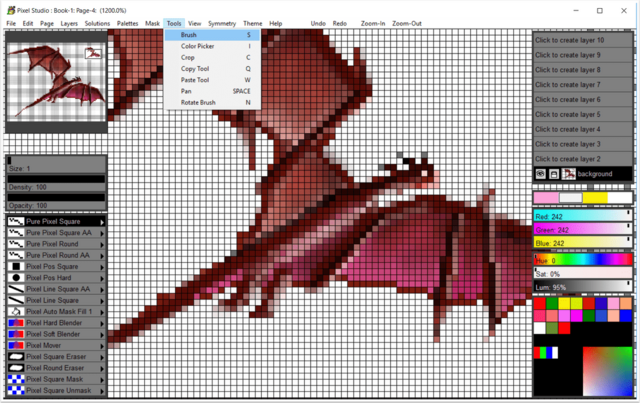The image size is (640, 403).
Task: Click the Zoom-Out button
Action: [407, 23]
